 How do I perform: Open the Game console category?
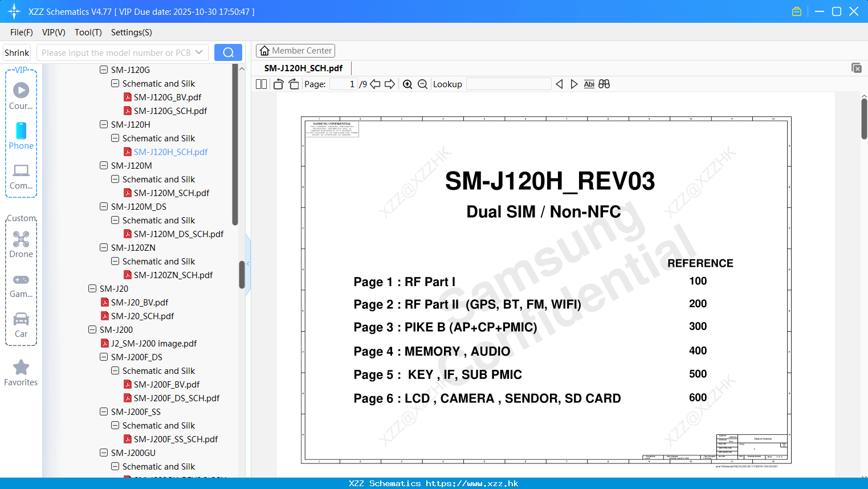21,285
